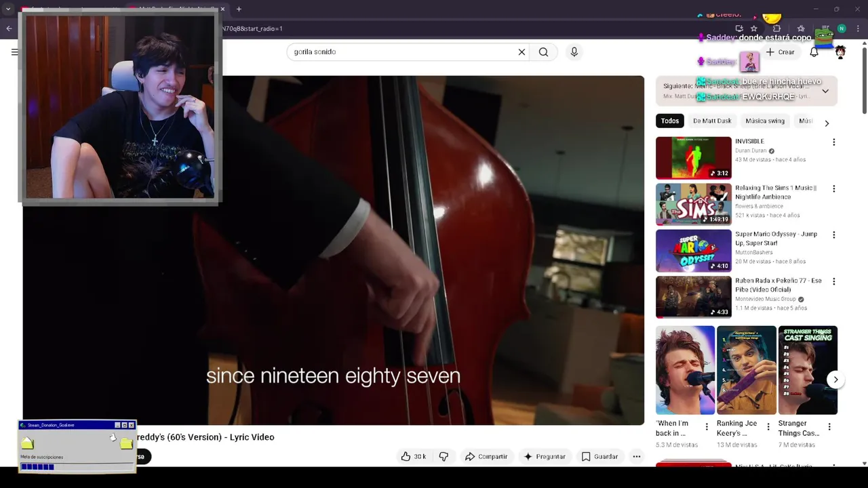Click the bookmarks star icon beside extensions
Viewport: 868px width, 488px height.
(x=801, y=28)
